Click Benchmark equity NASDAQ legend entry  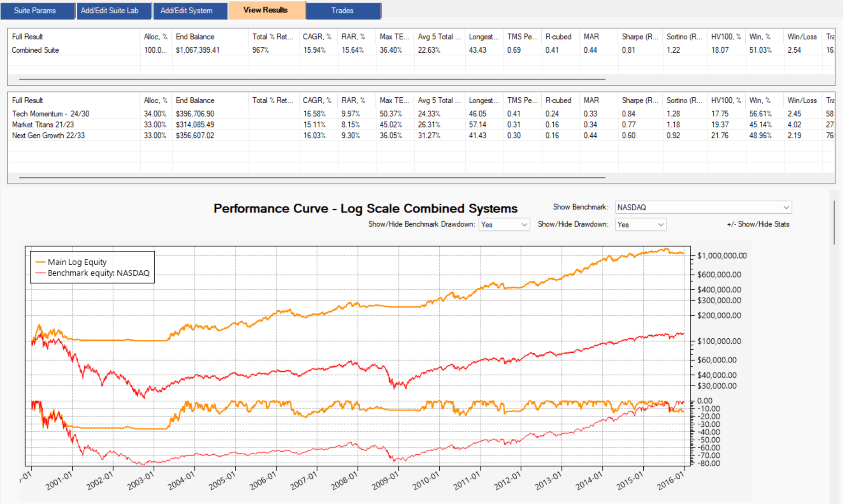pos(98,273)
